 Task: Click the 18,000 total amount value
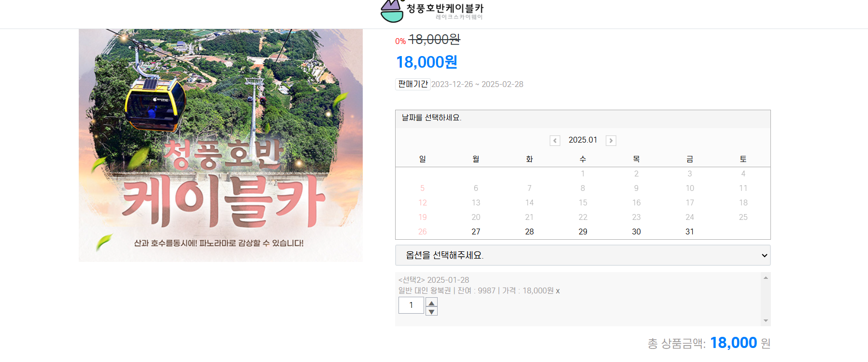tap(734, 343)
